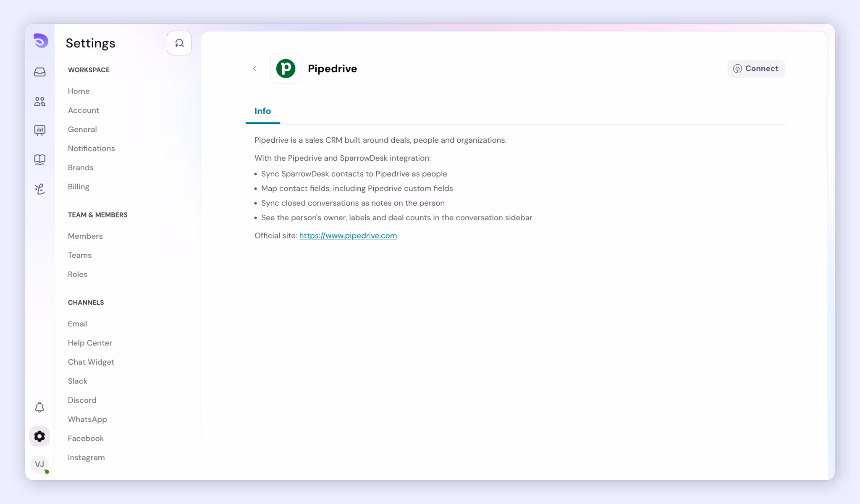Open Email channel settings
Image resolution: width=860 pixels, height=504 pixels.
click(x=78, y=324)
